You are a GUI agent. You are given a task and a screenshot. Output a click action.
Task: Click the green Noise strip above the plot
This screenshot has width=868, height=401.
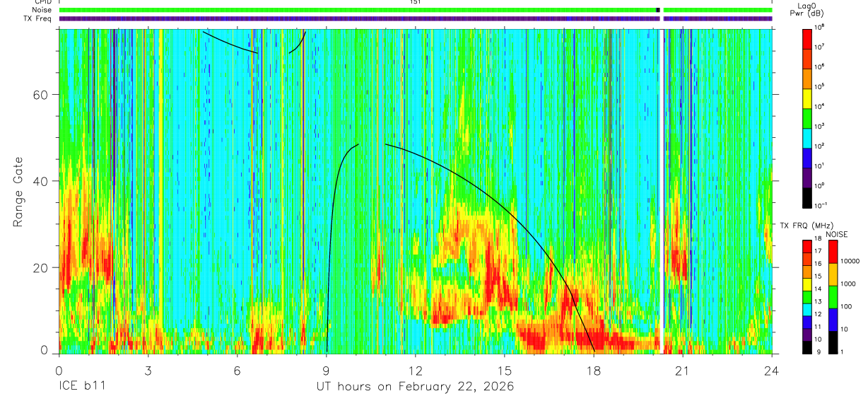[x=416, y=10]
